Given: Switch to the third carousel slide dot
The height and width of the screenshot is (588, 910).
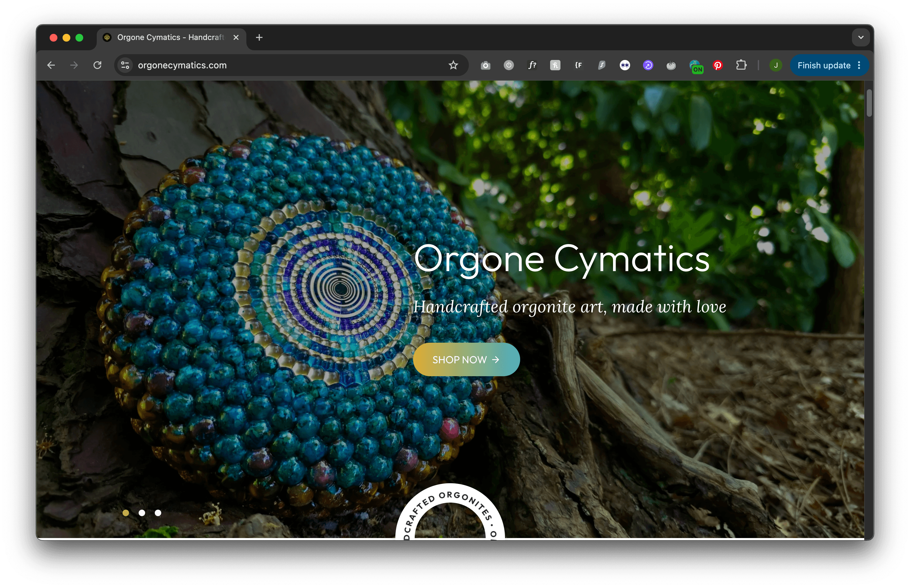Looking at the screenshot, I should pos(158,513).
